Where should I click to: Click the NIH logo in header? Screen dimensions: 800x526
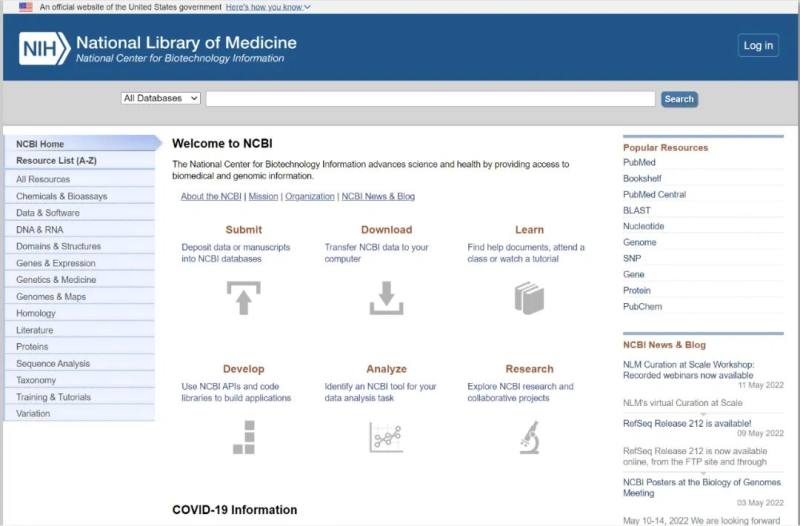[44, 49]
